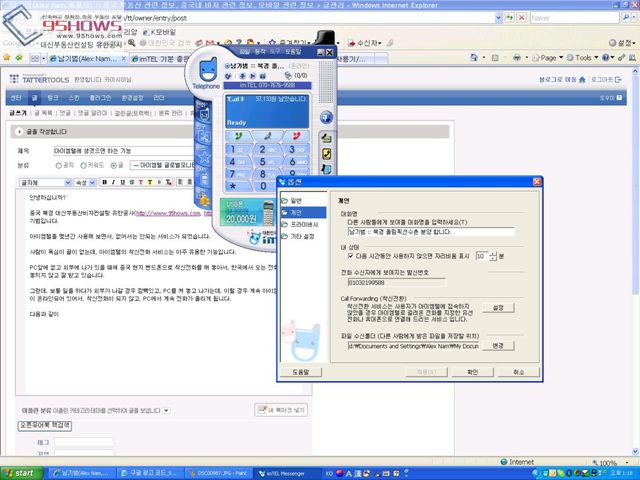Viewport: 640px width, 480px height.
Task: Toggle the away-after-idle-time checkbox
Action: coord(350,256)
